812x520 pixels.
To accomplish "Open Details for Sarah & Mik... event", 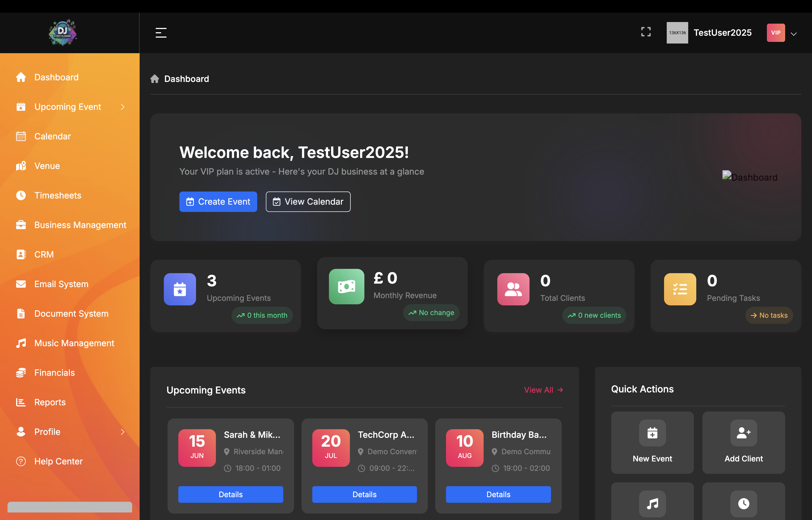I will point(230,494).
